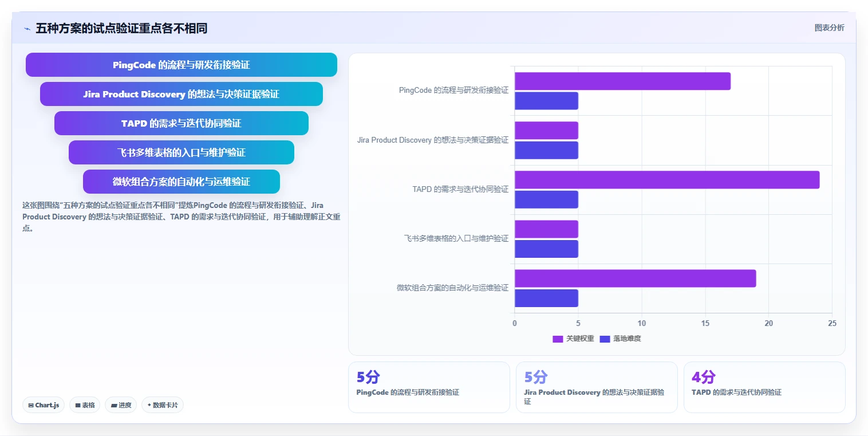
Task: Select the PingCode 的流程与研发衔接验证 funnel bar
Action: pos(182,65)
